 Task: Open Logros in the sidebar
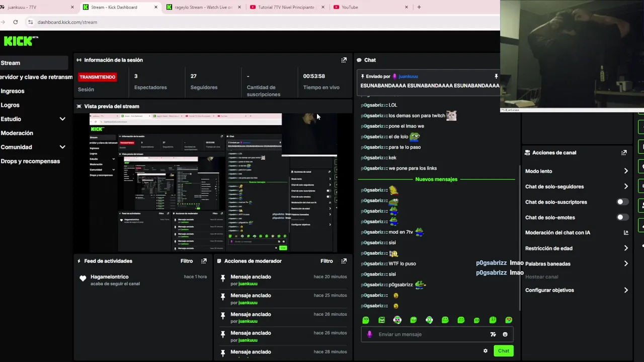pos(10,105)
